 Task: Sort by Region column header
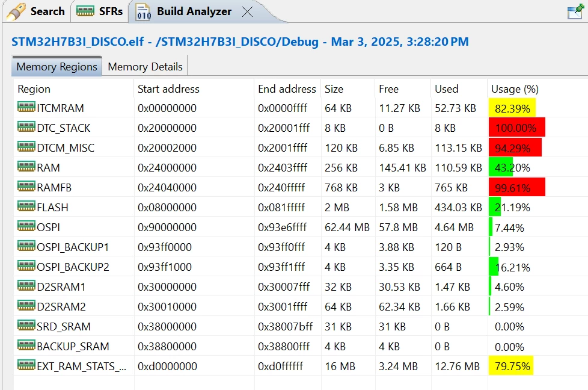pyautogui.click(x=34, y=89)
